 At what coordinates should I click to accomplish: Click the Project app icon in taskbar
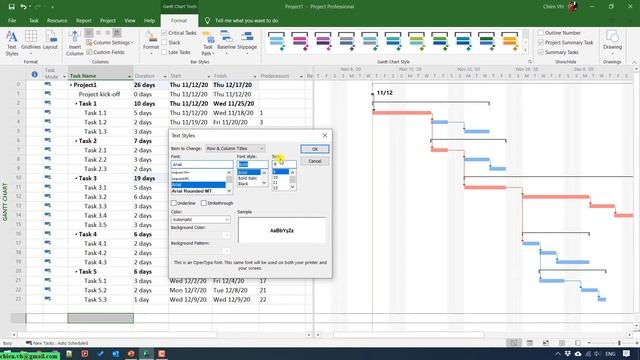[x=146, y=353]
